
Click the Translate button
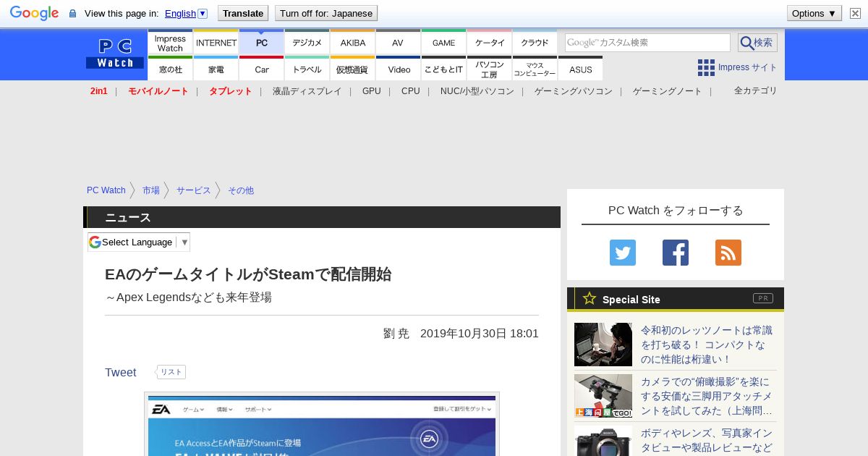point(243,13)
